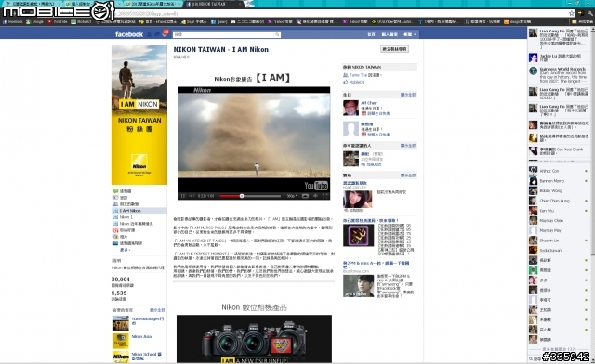Pause the I AM Nikon YouTube video
Image resolution: width=595 pixels, height=364 pixels.
[183, 196]
